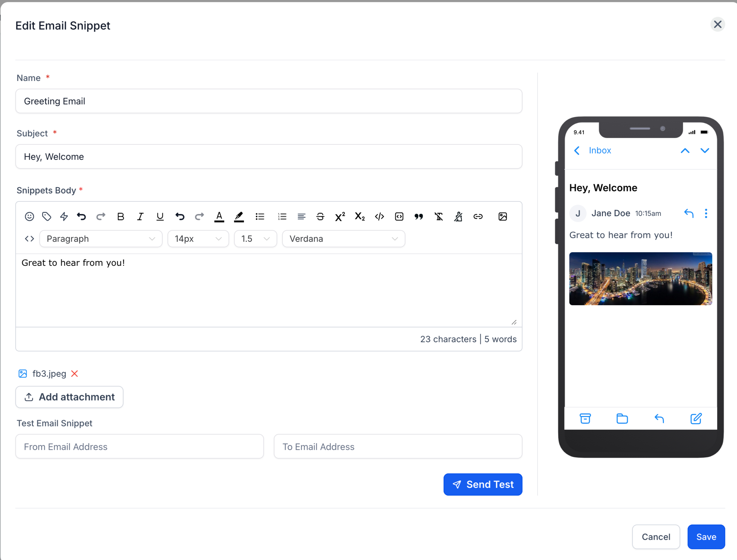Insert a bulleted list
The image size is (737, 560).
click(x=260, y=217)
